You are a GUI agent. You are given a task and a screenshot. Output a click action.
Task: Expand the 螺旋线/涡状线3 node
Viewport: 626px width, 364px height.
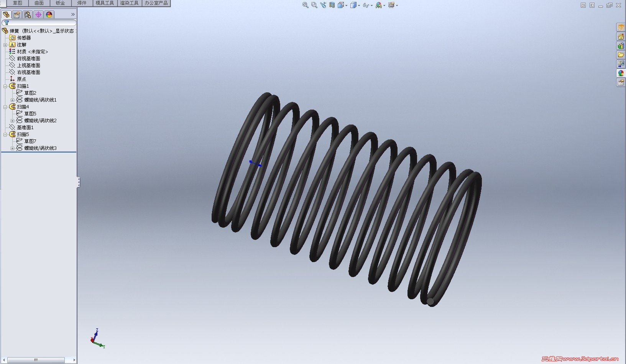tap(12, 148)
